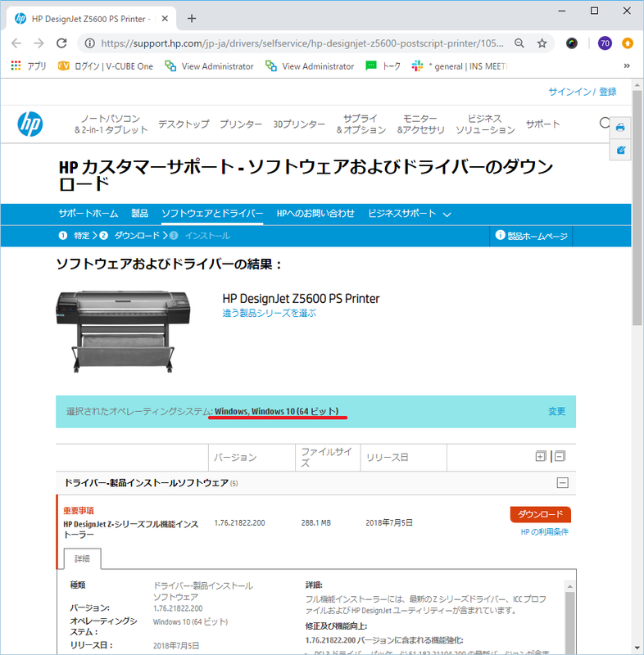Open the zoom magnifier in address bar
Screen dimensions: 644x655
(x=519, y=43)
